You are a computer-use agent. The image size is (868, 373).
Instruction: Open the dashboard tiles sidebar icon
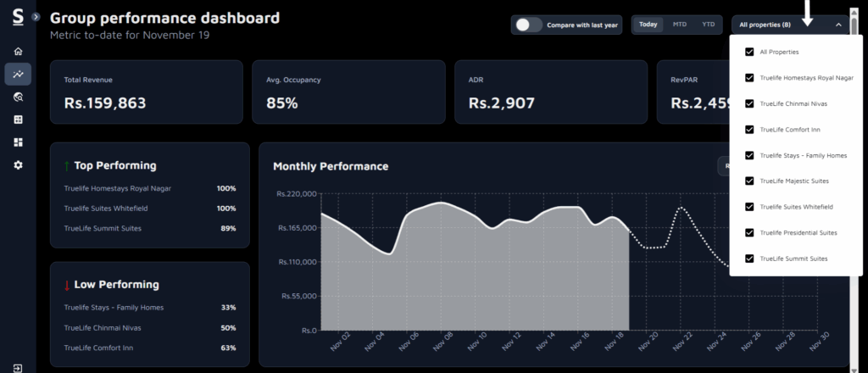[18, 142]
